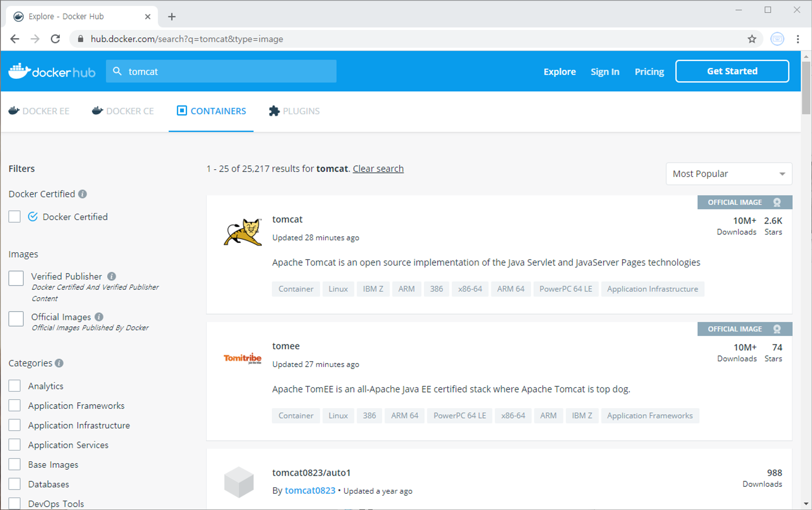812x510 pixels.
Task: Switch to the Docker EE tab
Action: [x=39, y=111]
